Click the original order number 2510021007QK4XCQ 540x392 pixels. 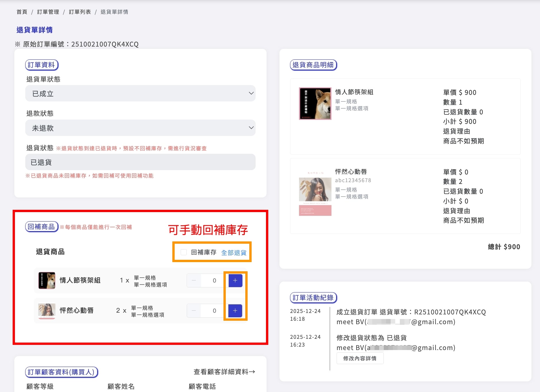(x=105, y=44)
